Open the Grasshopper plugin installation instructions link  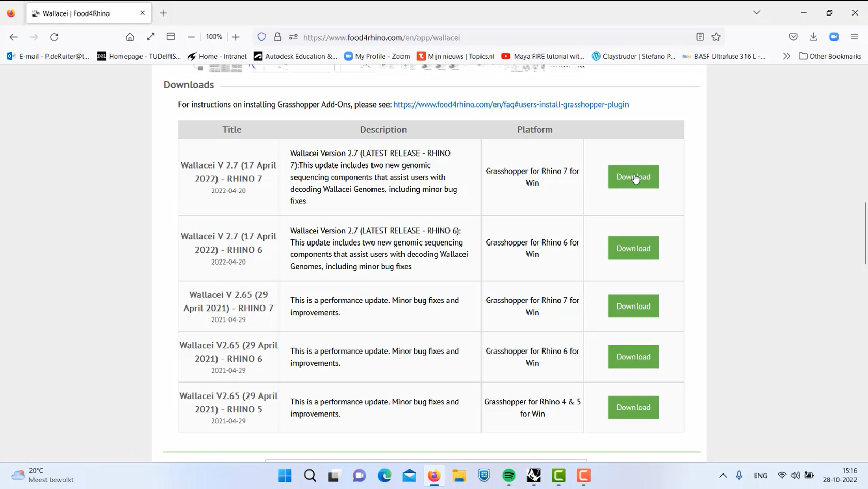coord(511,104)
